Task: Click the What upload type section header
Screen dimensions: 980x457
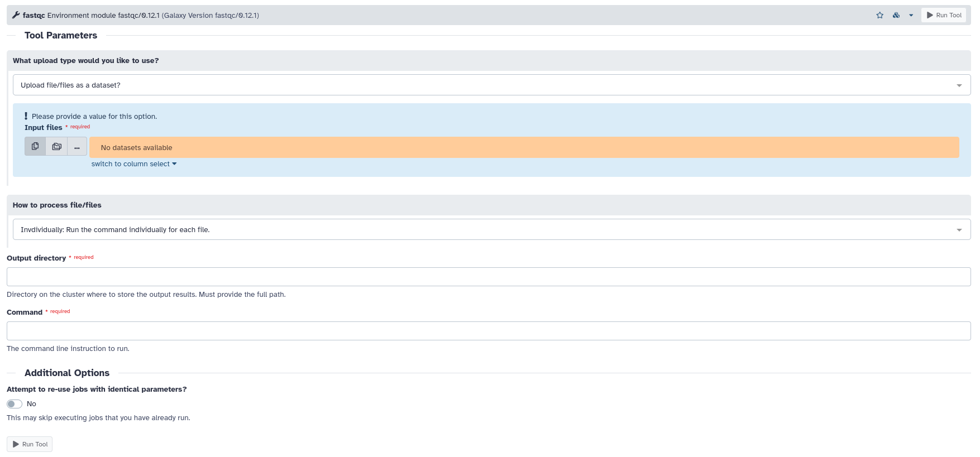Action: [x=85, y=61]
